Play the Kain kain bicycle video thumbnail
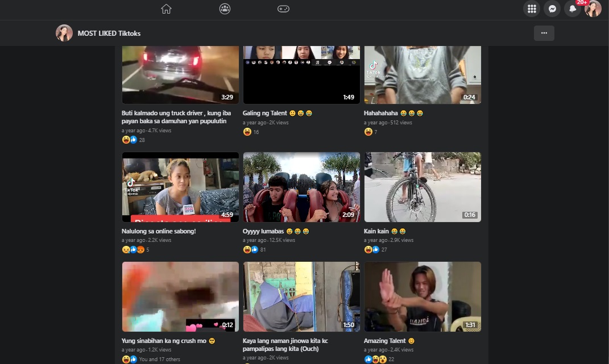 (x=422, y=187)
